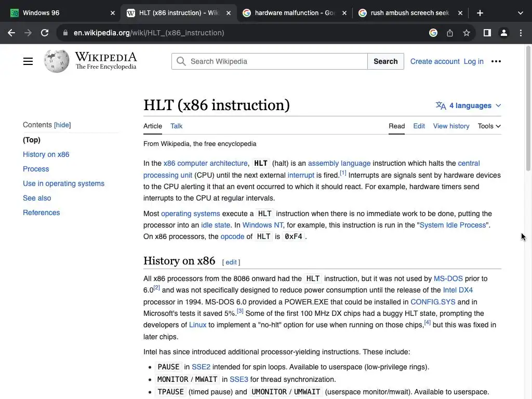Go to History on x86 contents entry
Screen dimensions: 532x399
pos(46,154)
